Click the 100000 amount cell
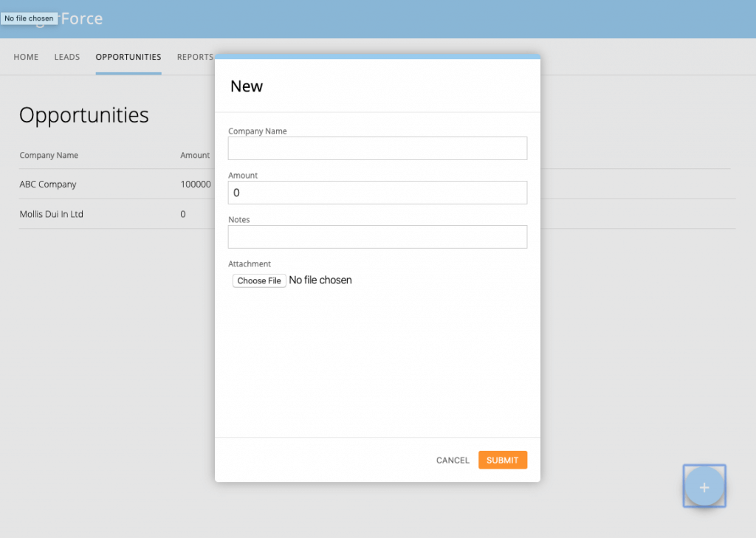The image size is (756, 538). tap(195, 184)
